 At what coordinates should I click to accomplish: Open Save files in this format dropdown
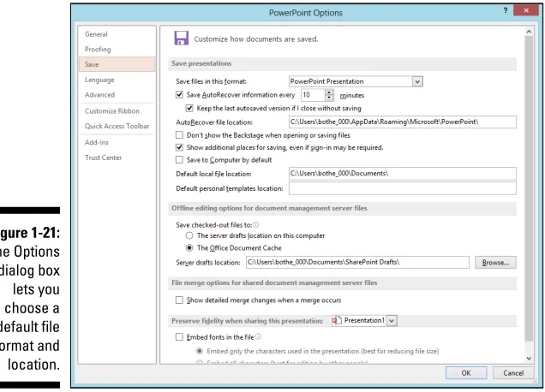(417, 81)
